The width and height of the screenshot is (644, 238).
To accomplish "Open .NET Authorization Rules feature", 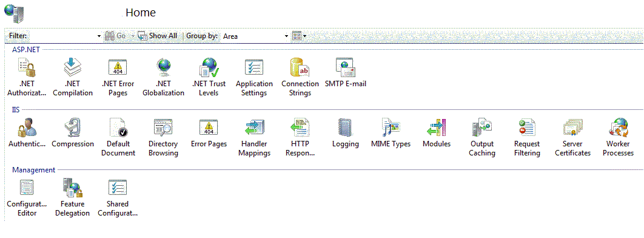I will (x=27, y=77).
